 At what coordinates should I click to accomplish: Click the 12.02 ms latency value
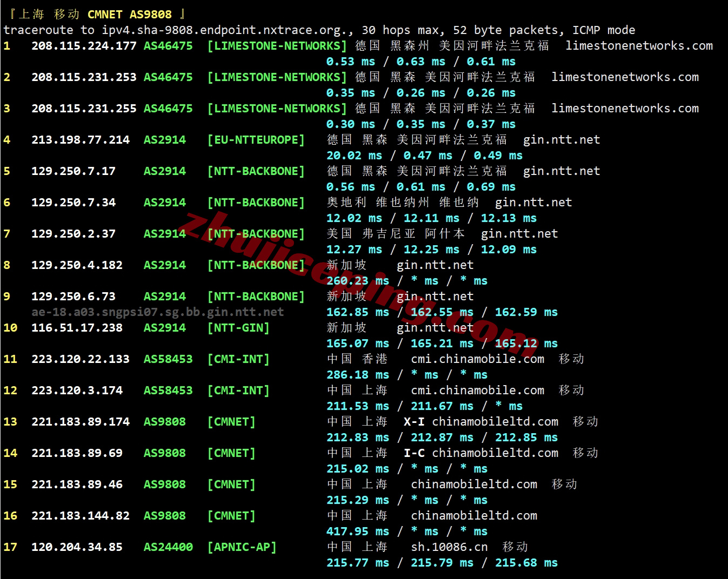(x=354, y=218)
